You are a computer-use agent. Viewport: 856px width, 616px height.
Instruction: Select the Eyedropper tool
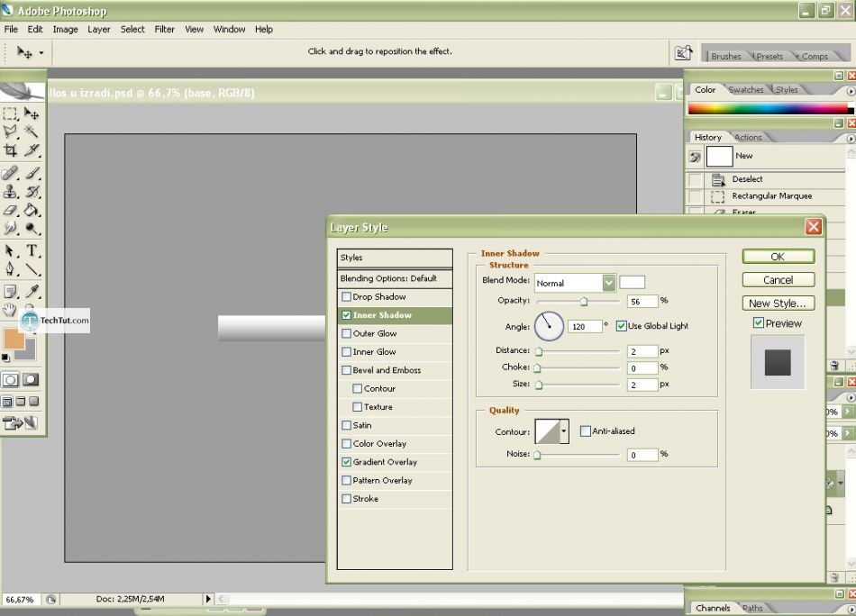coord(32,291)
